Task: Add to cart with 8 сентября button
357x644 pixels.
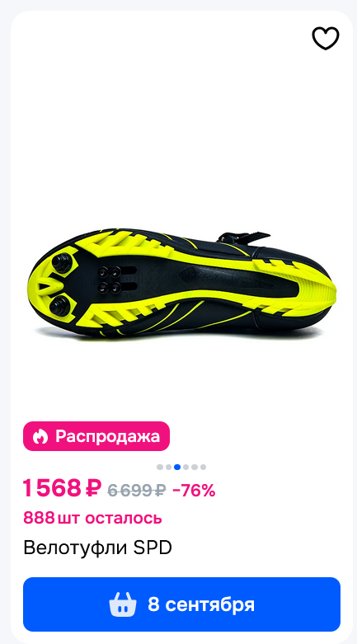Action: (181, 604)
